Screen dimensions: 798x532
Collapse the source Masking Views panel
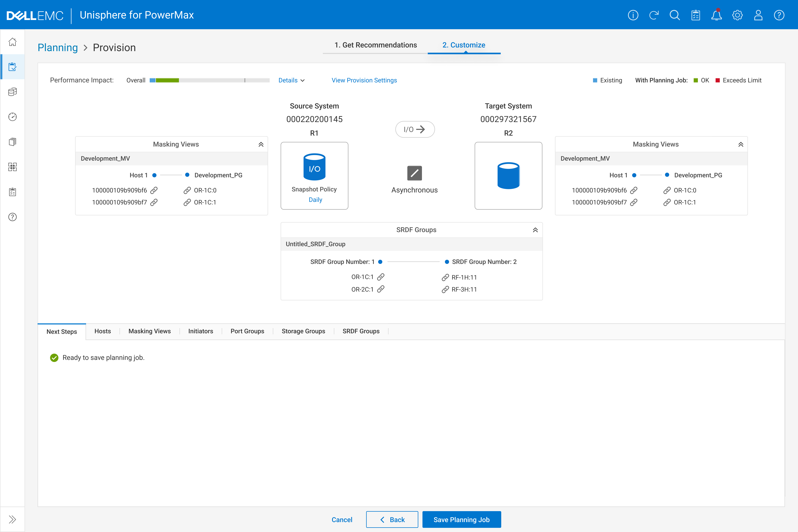click(x=261, y=144)
